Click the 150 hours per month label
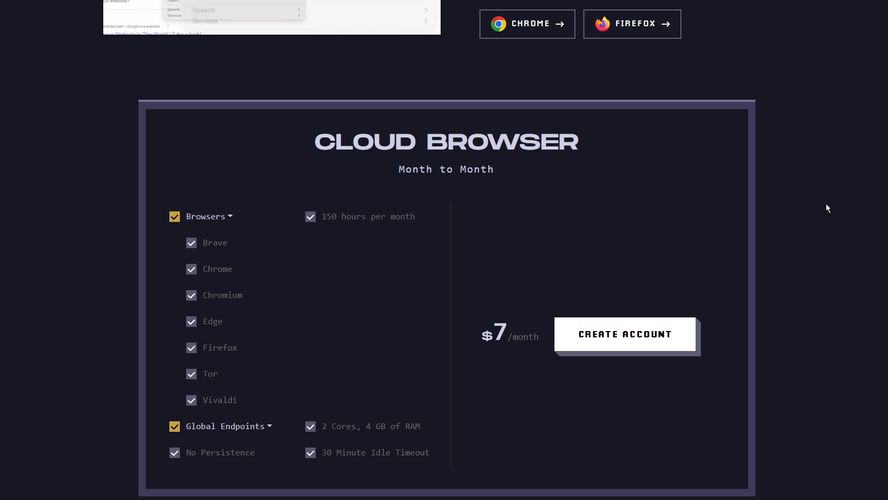The height and width of the screenshot is (500, 888). click(368, 216)
